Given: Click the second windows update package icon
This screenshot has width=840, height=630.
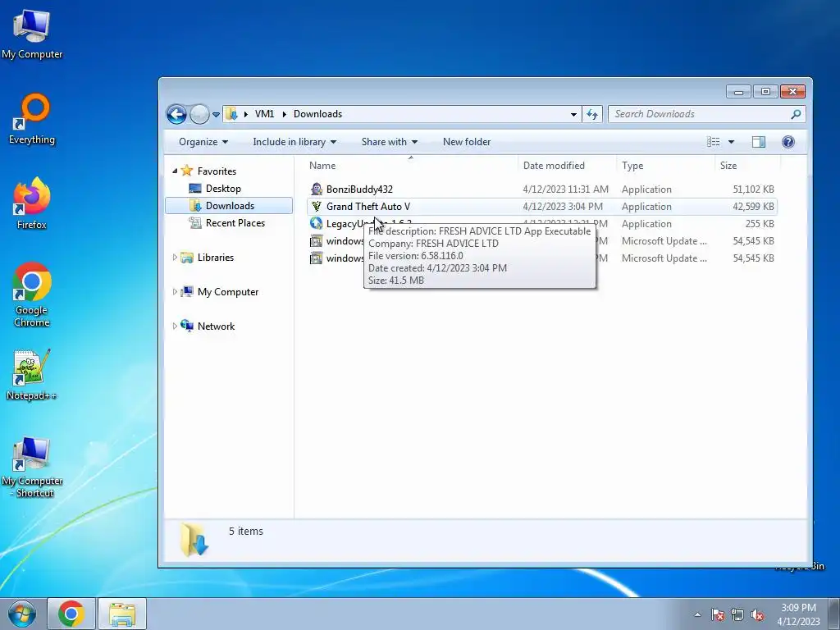Looking at the screenshot, I should tap(317, 258).
